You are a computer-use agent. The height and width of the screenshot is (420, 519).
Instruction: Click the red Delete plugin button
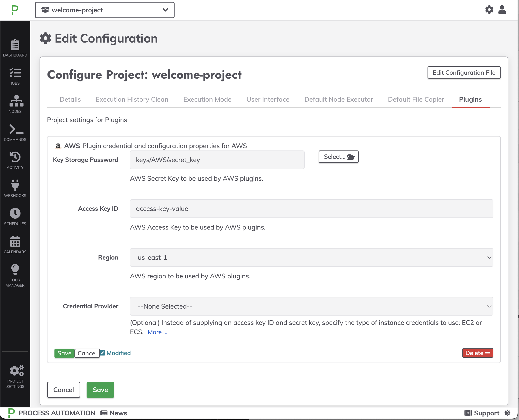(x=477, y=353)
